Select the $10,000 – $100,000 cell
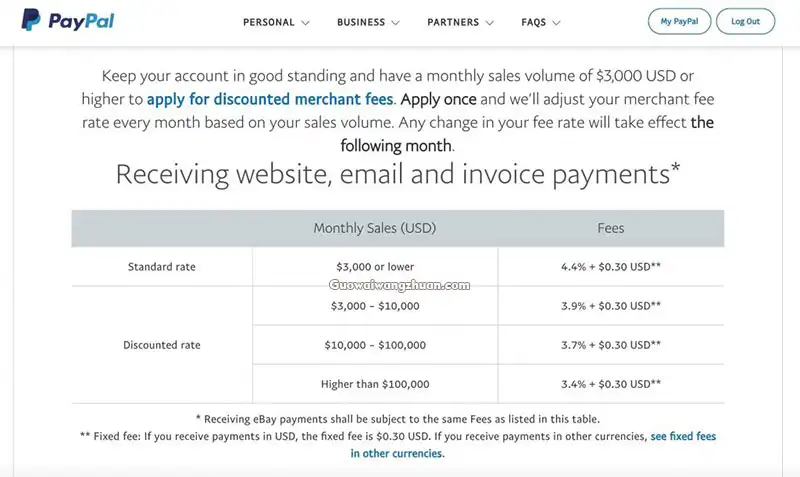 coord(375,345)
